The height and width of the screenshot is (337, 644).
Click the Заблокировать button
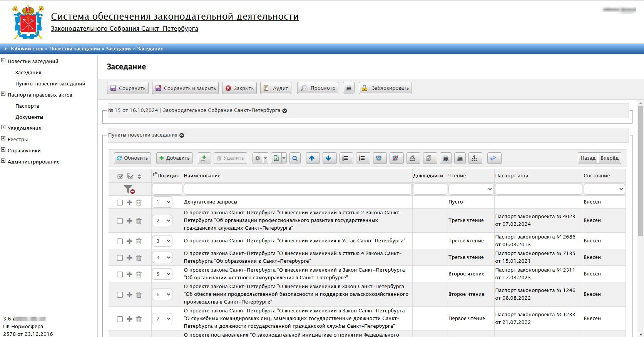pyautogui.click(x=385, y=88)
